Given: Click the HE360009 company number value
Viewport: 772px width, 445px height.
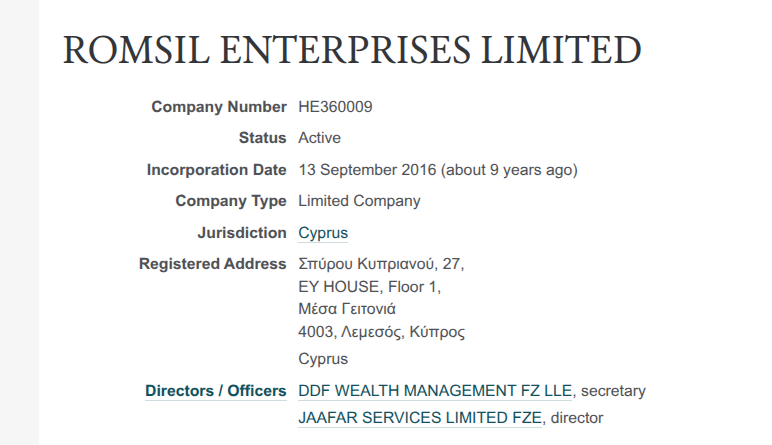Looking at the screenshot, I should pyautogui.click(x=335, y=106).
